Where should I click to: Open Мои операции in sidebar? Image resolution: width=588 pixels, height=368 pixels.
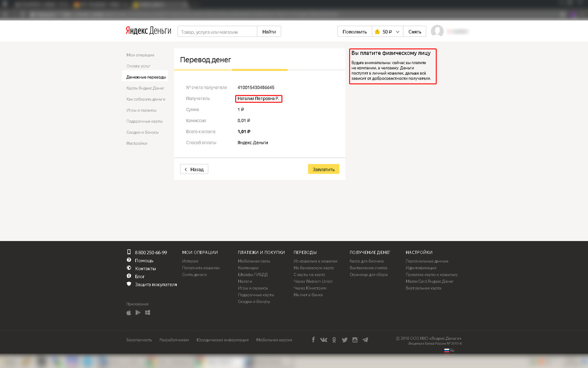click(140, 55)
